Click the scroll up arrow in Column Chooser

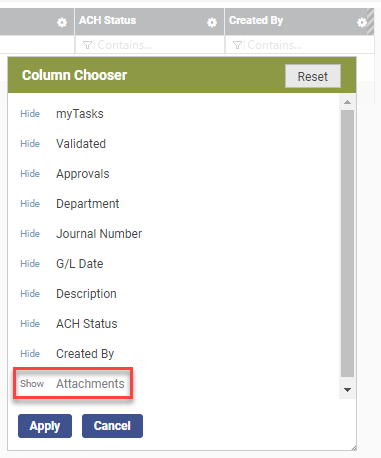[x=347, y=102]
